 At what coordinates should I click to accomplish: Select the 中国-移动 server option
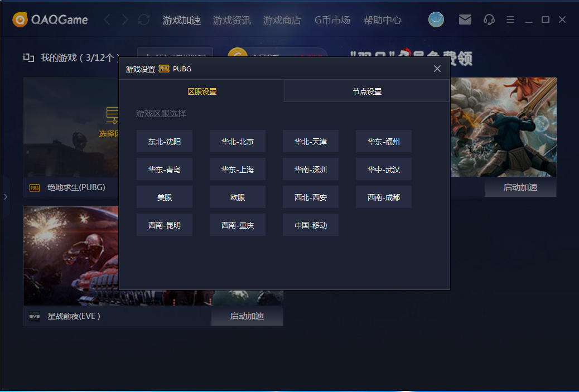[311, 225]
